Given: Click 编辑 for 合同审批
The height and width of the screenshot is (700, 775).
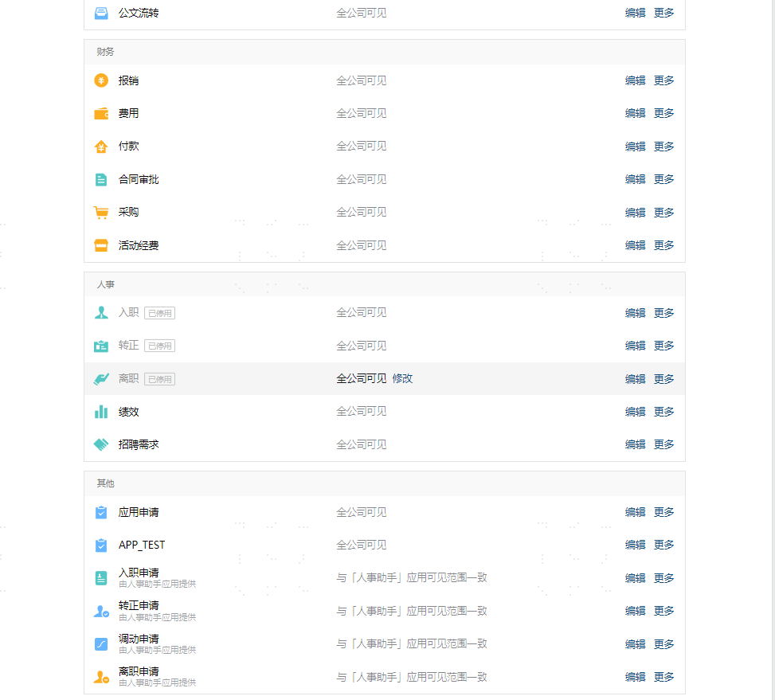Looking at the screenshot, I should (635, 179).
